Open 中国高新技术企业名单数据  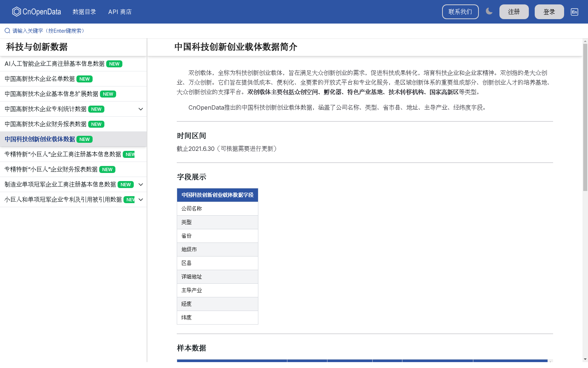pyautogui.click(x=40, y=79)
